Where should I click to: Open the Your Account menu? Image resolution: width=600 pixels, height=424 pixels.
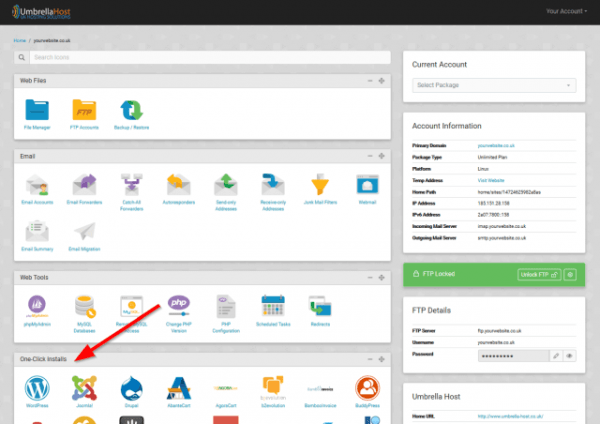(566, 11)
